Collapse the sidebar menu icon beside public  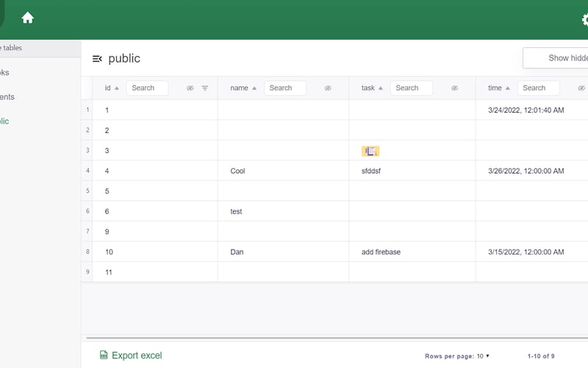97,59
